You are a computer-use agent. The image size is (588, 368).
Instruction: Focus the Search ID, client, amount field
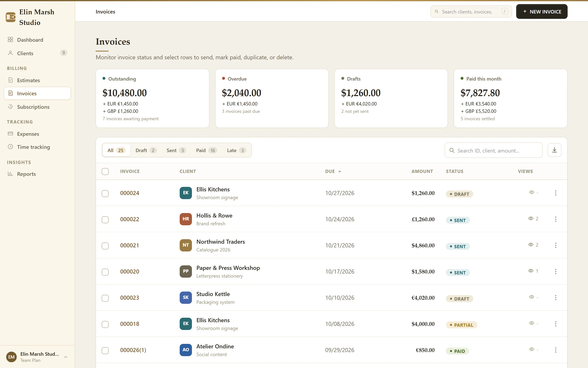[493, 150]
